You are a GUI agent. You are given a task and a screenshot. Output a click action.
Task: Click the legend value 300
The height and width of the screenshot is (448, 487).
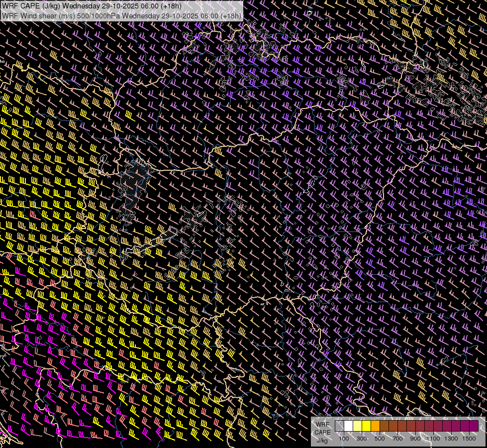362,439
